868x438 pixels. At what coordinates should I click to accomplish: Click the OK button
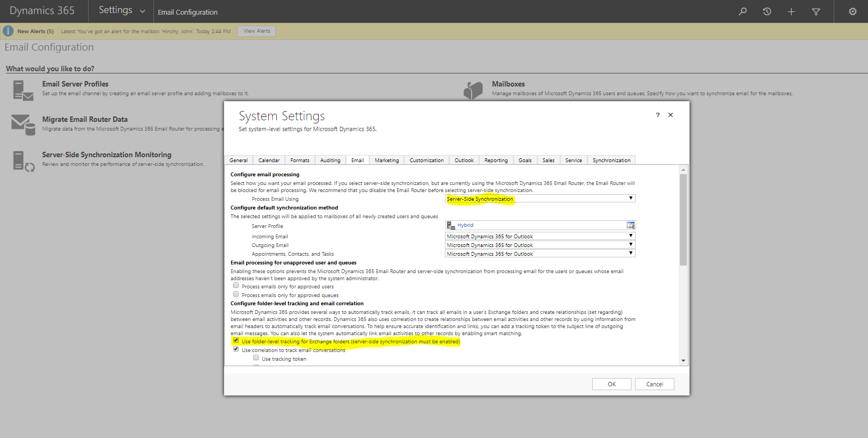coord(612,384)
